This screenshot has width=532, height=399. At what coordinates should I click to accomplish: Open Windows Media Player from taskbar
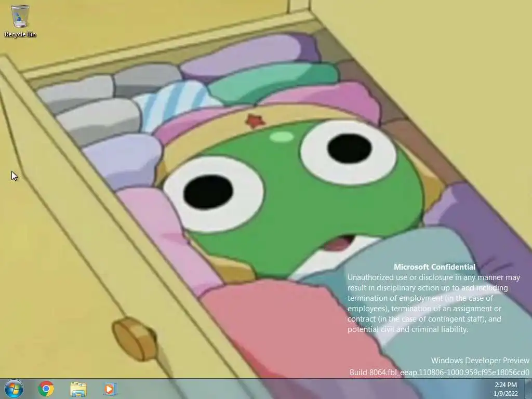(110, 389)
